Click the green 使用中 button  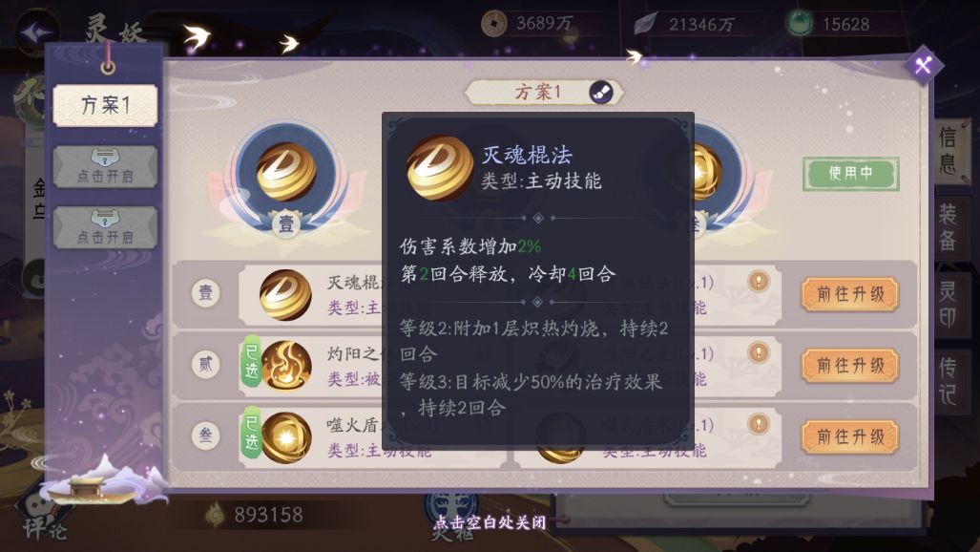pyautogui.click(x=850, y=174)
